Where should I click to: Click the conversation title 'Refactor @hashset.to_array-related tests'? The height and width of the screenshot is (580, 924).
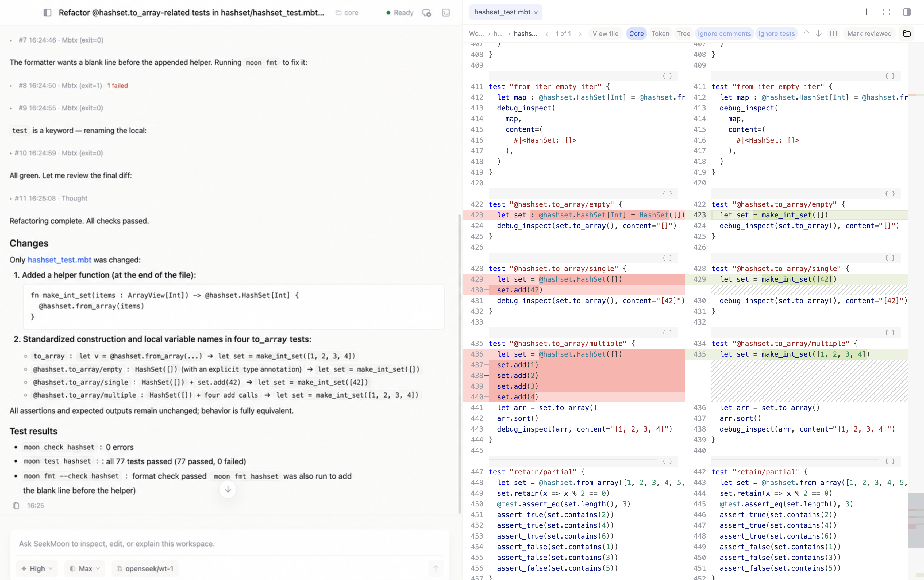191,13
